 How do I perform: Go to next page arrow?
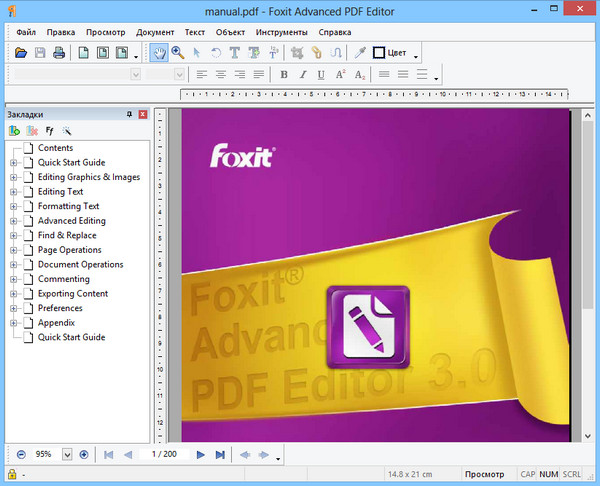(201, 454)
